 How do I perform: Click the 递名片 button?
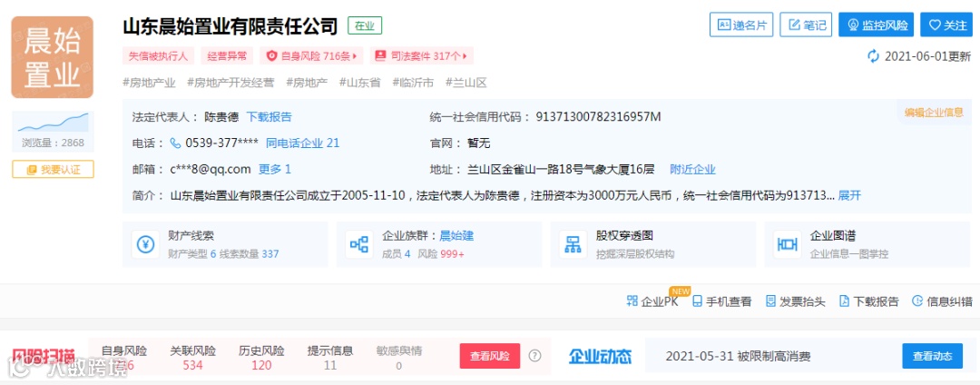[741, 25]
